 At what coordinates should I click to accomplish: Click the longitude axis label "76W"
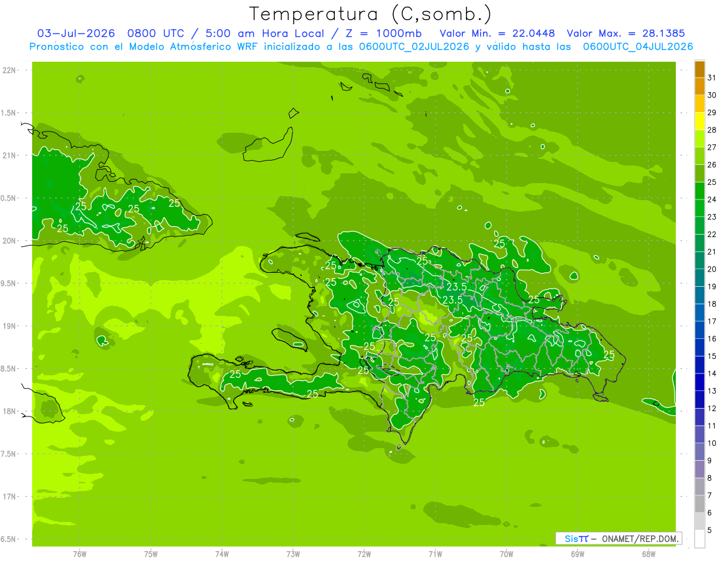pos(79,554)
